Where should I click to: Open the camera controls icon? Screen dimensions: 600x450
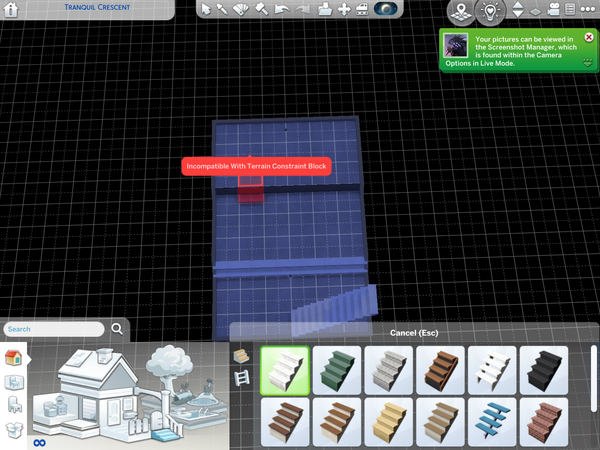pos(553,10)
